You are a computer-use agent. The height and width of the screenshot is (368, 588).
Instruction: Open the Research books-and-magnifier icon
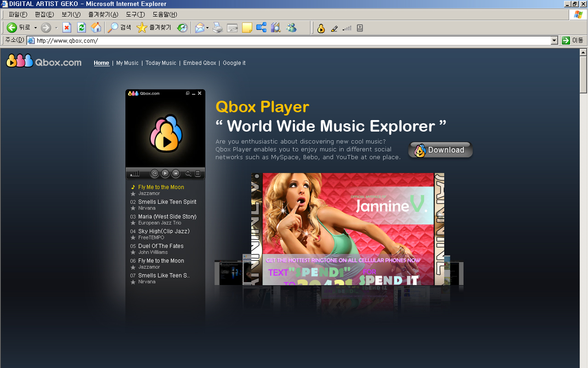click(276, 28)
